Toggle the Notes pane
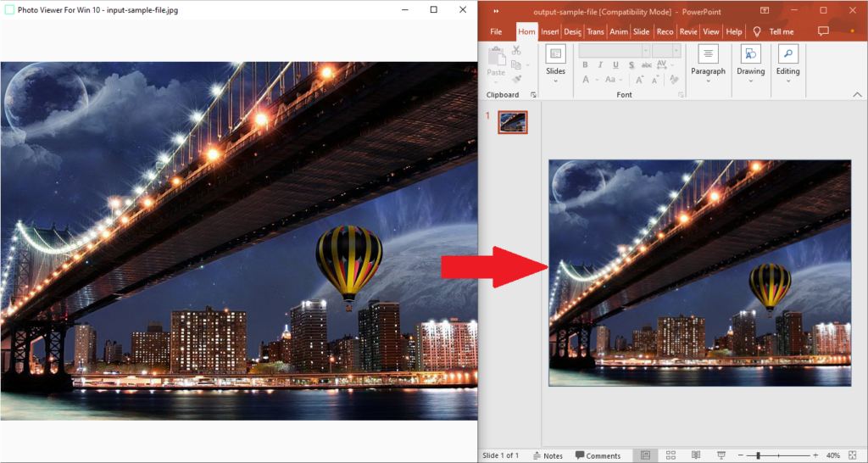This screenshot has width=868, height=463. 547,455
